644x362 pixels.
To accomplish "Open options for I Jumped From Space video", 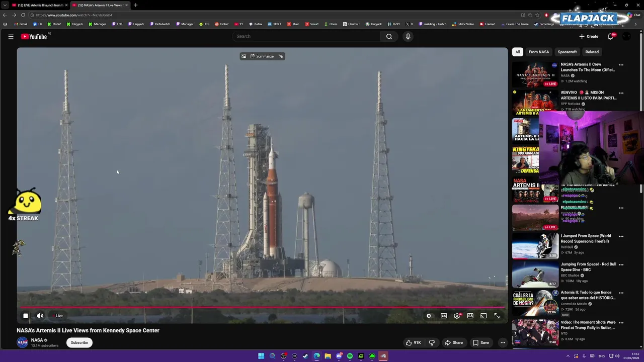I will pos(621,236).
